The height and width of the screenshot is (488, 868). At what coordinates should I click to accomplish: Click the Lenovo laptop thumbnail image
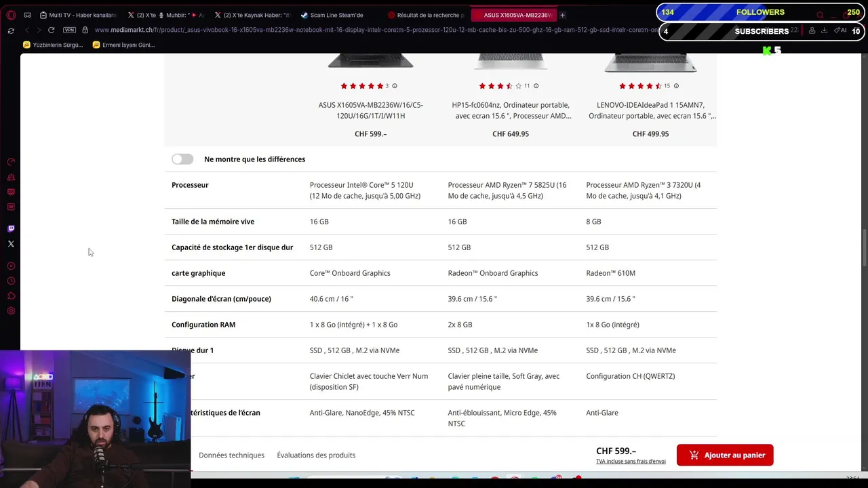click(650, 64)
